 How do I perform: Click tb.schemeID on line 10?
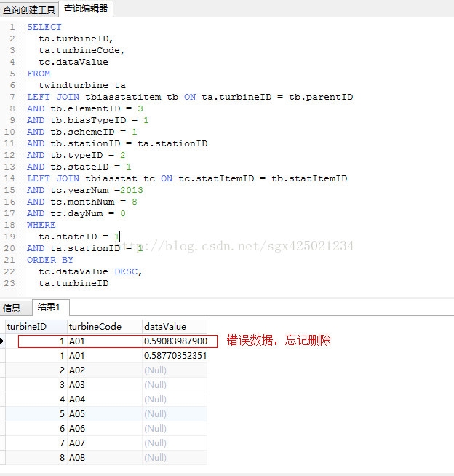(x=82, y=132)
